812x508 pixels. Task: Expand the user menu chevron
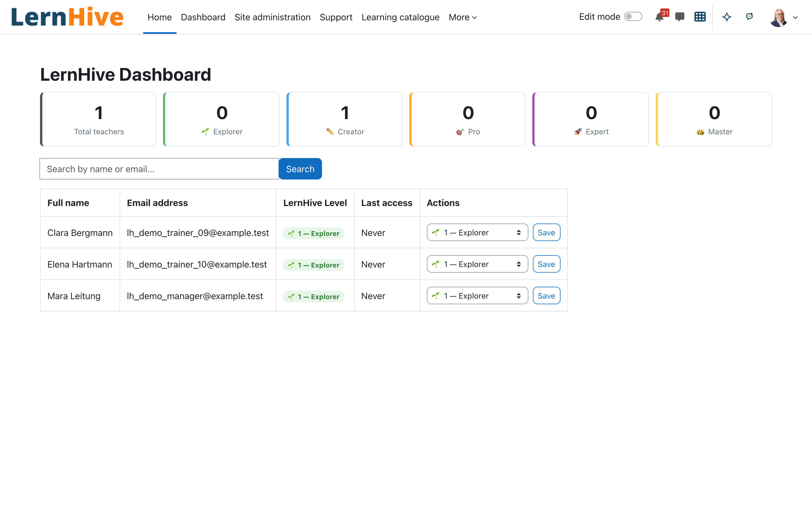tap(795, 18)
